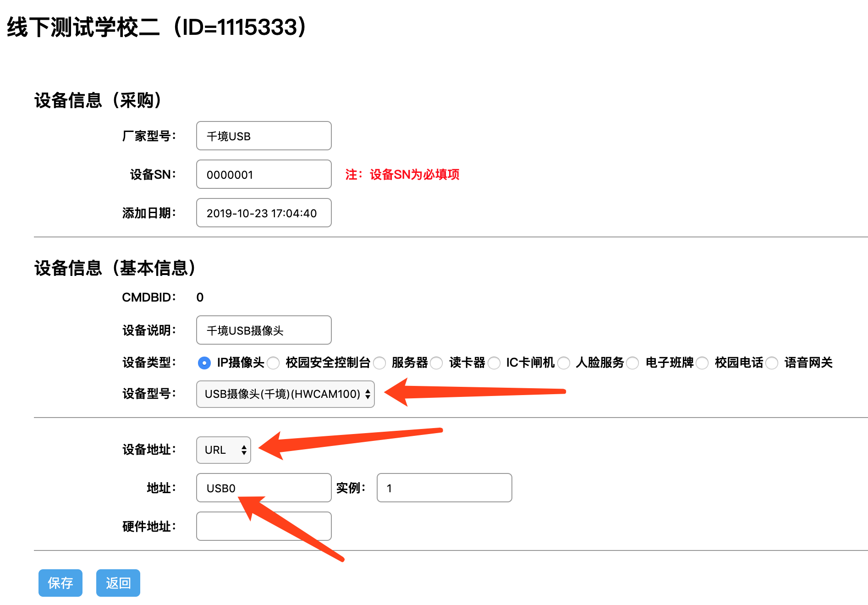Open the 设备型号 dropdown list
The width and height of the screenshot is (868, 605).
[285, 394]
